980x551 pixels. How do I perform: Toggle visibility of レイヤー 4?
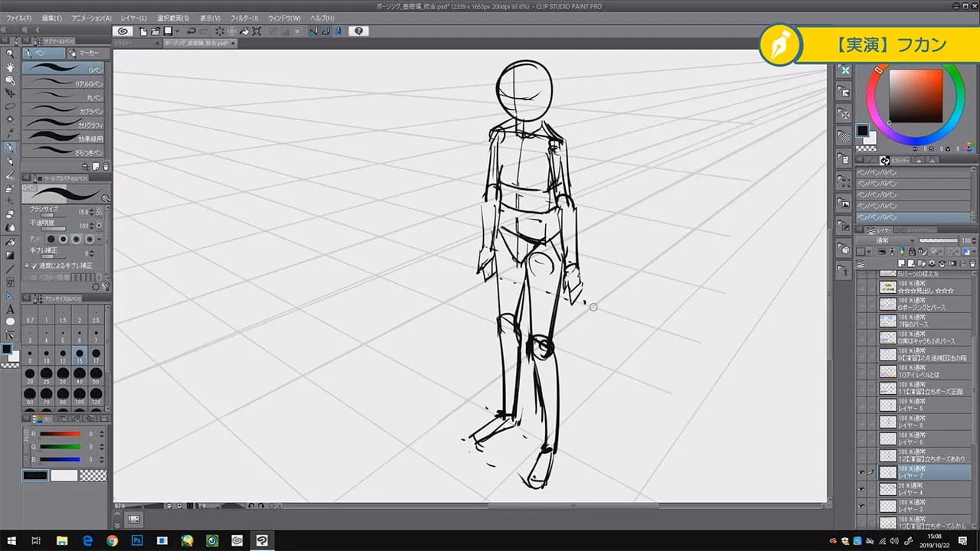861,489
